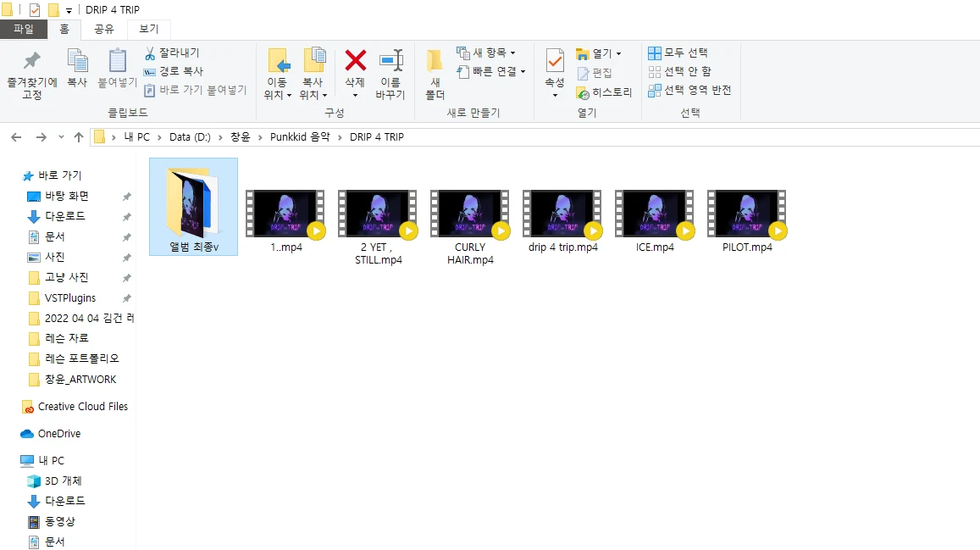Click 편집 (Edit) in the ribbon

[x=595, y=73]
